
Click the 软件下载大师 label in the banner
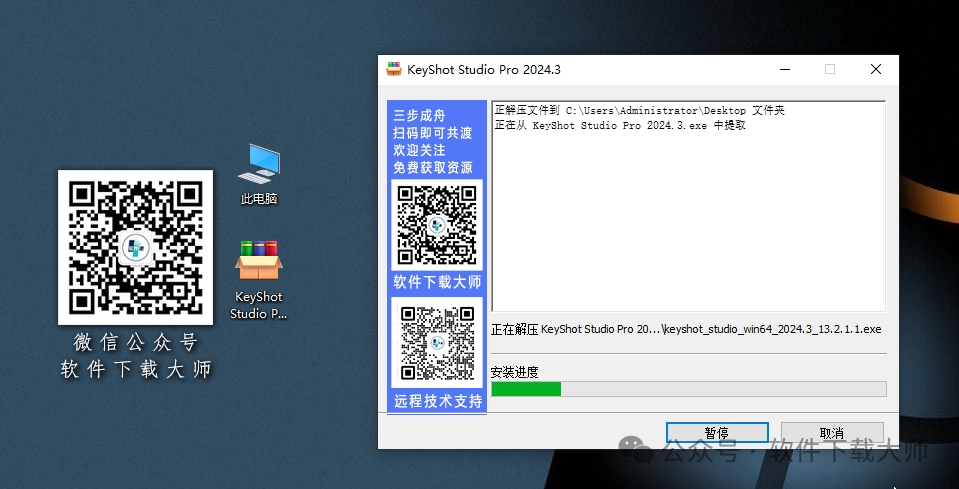436,282
